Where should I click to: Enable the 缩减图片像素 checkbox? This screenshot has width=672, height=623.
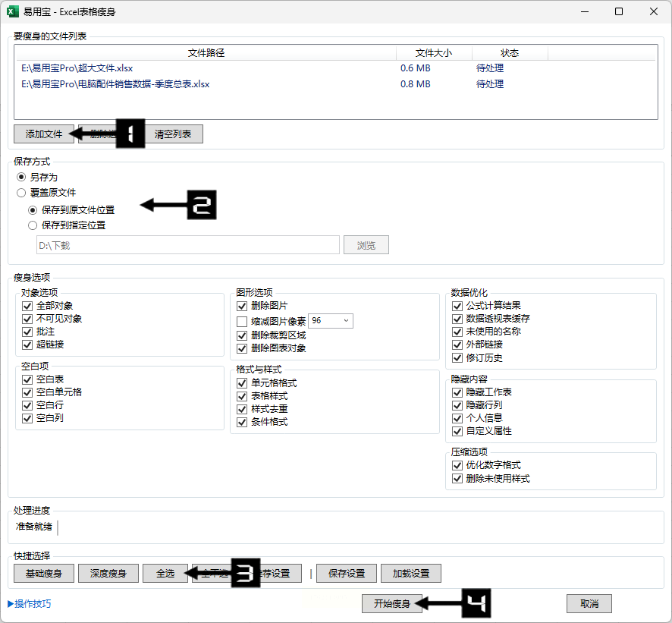(x=243, y=321)
